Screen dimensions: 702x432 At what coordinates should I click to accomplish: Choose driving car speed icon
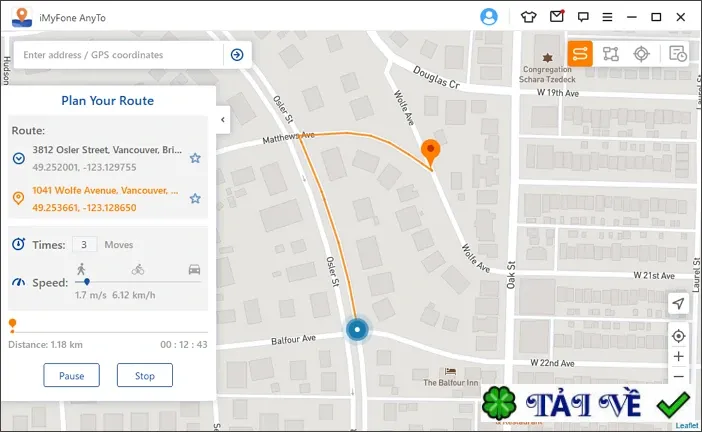194,269
